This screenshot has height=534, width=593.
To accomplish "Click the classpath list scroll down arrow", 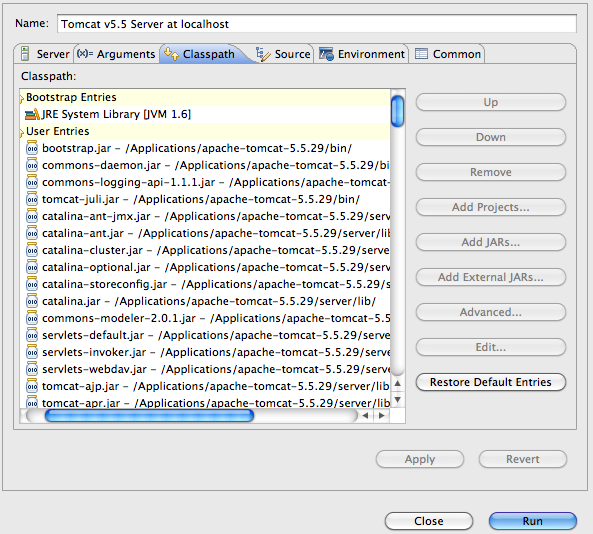I will click(x=397, y=400).
